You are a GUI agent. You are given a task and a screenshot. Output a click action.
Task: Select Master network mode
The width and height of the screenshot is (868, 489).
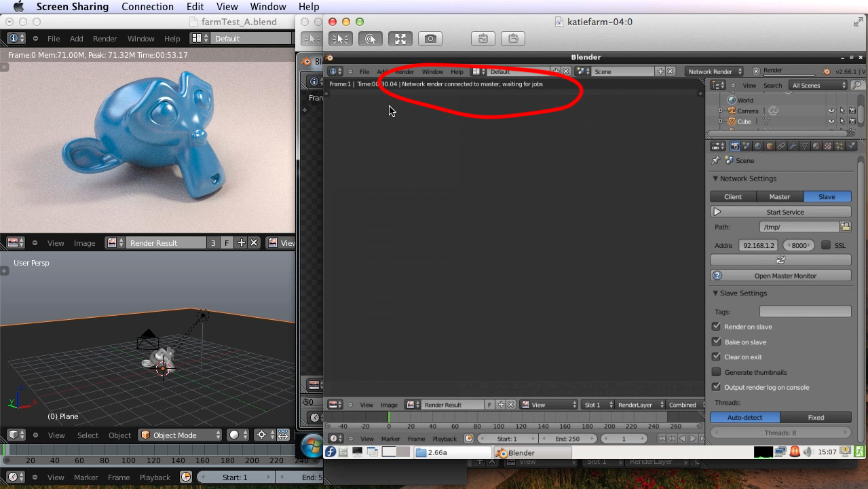coord(779,197)
